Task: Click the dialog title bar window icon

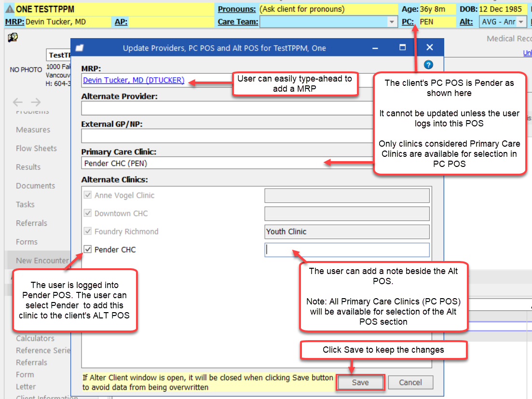Action: coord(80,48)
